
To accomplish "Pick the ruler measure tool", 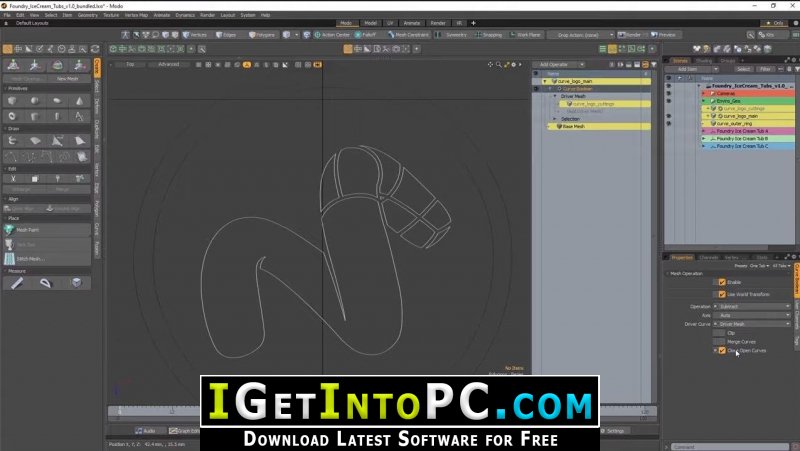I will point(16,283).
